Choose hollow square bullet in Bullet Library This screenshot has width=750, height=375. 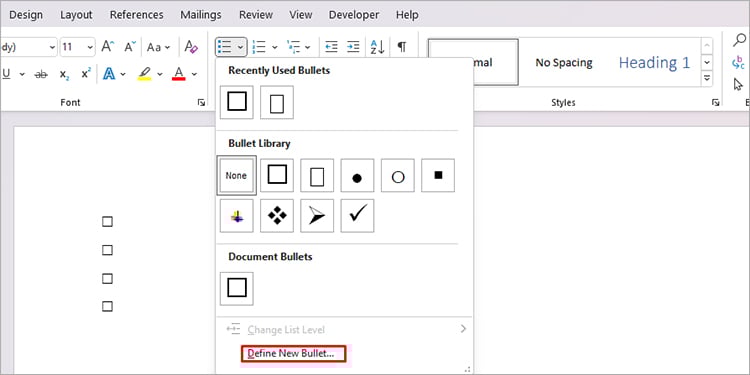(x=277, y=176)
